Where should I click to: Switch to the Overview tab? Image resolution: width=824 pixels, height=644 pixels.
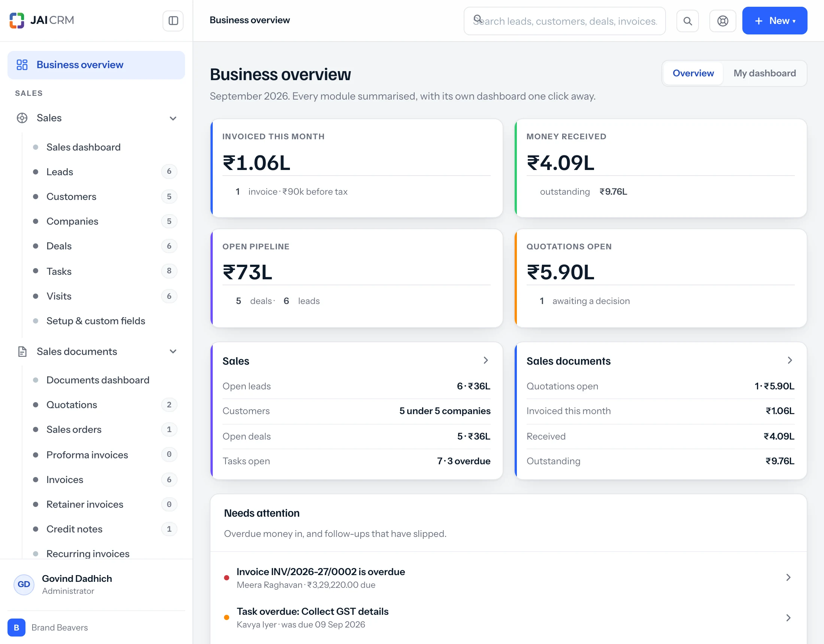tap(693, 73)
